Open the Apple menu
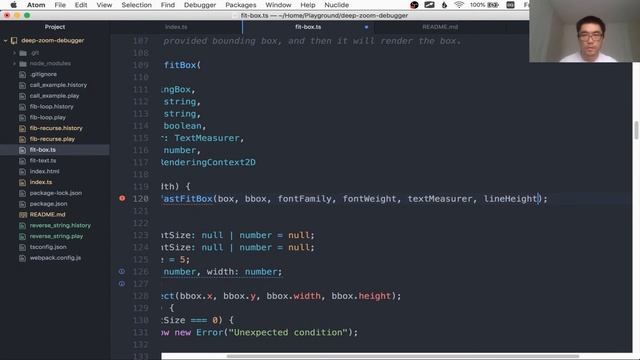 tap(13, 5)
